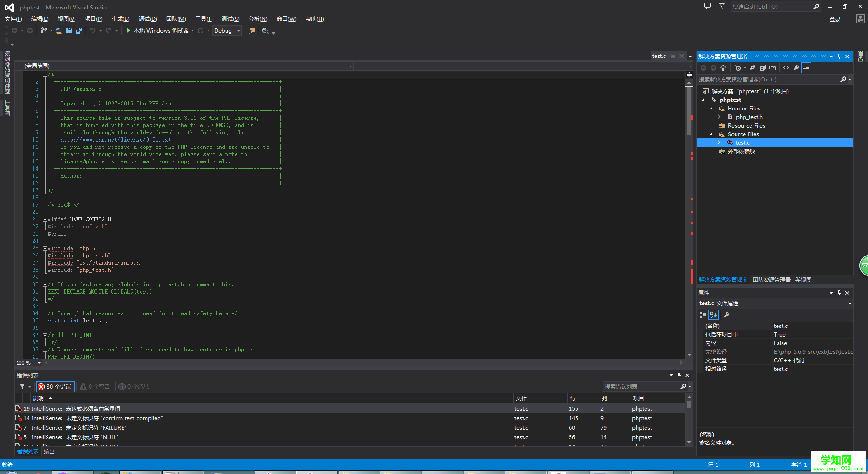Select error row "confirm_test_compiled"
Viewport: 868px width, 474px height.
coord(350,418)
